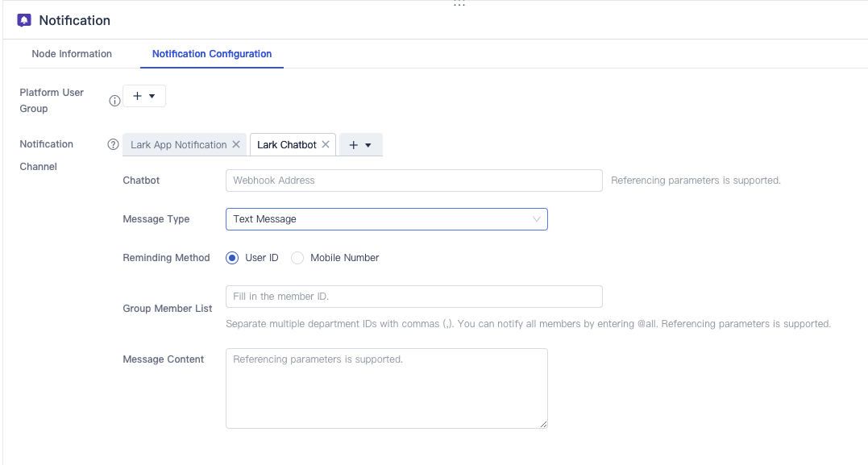
Task: Open the Lark App Notification channel tab
Action: point(178,145)
